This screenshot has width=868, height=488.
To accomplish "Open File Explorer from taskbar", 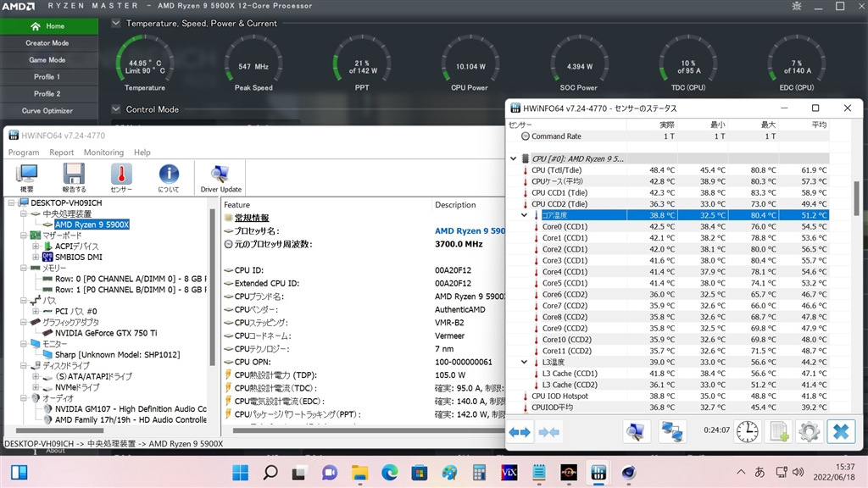I will pyautogui.click(x=359, y=473).
